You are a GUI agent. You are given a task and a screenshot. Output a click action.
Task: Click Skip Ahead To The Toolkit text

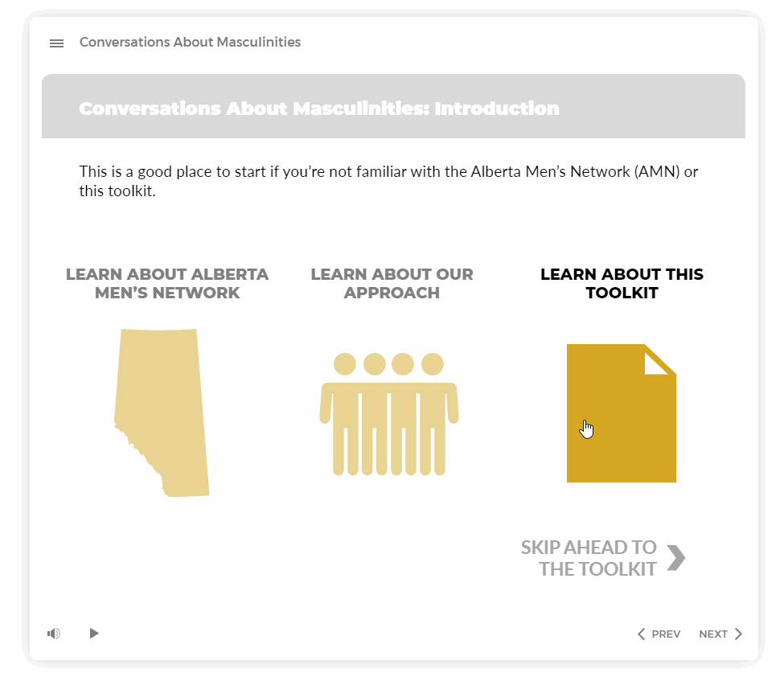[589, 558]
